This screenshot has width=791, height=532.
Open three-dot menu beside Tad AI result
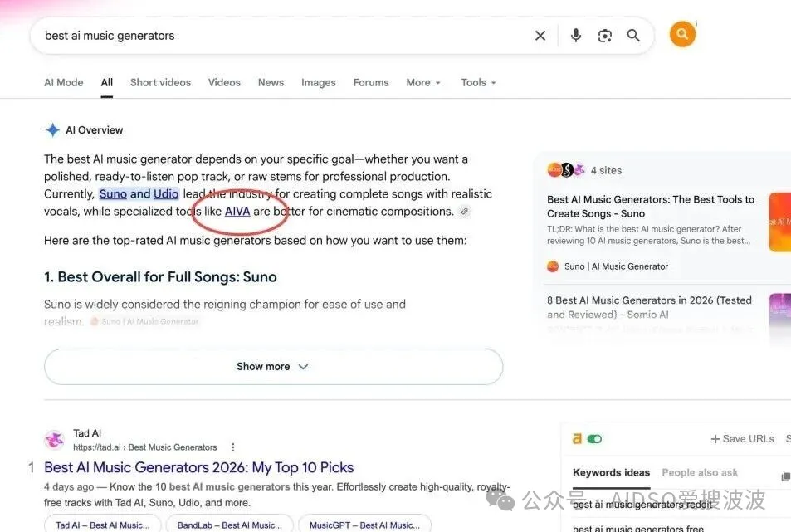click(232, 447)
